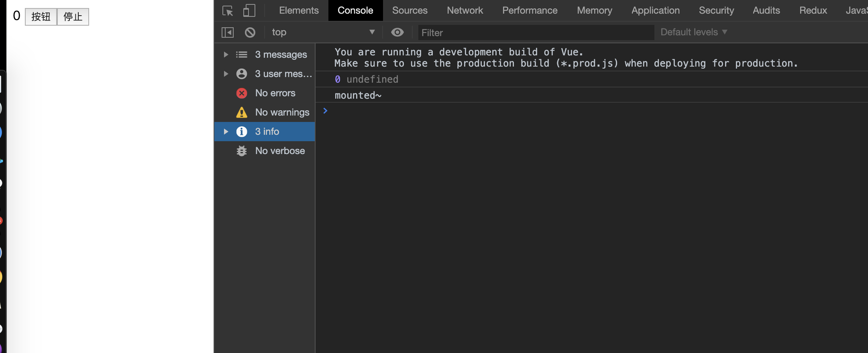Viewport: 868px width, 353px height.
Task: Switch to the Network tab
Action: 465,10
